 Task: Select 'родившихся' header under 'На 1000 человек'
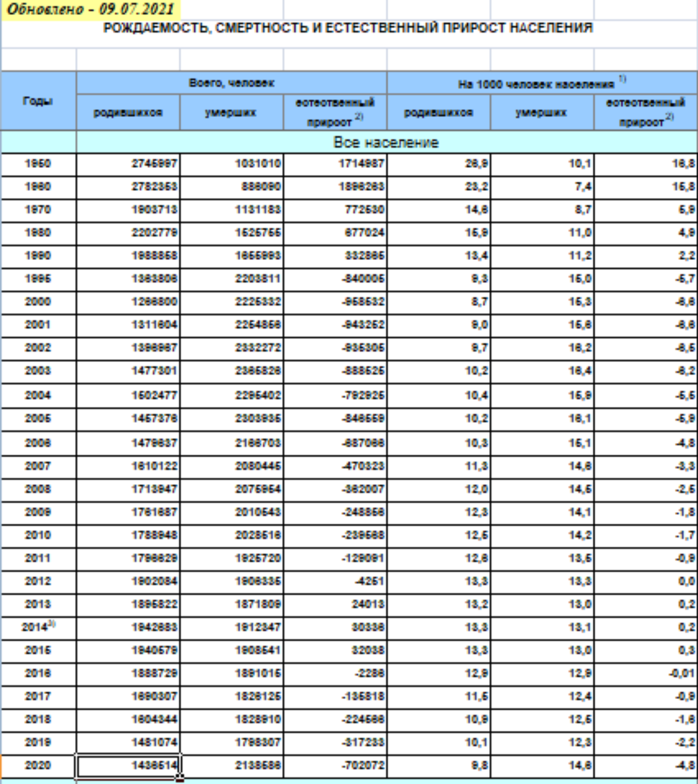[439, 112]
